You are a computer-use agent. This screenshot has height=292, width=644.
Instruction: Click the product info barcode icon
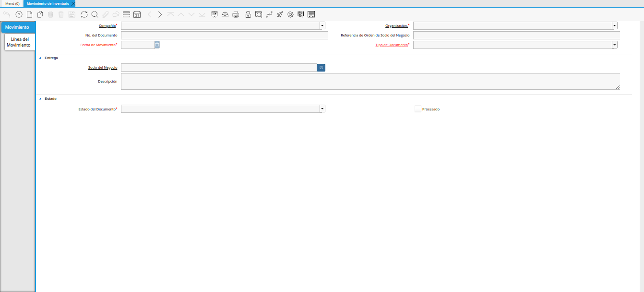coord(301,14)
